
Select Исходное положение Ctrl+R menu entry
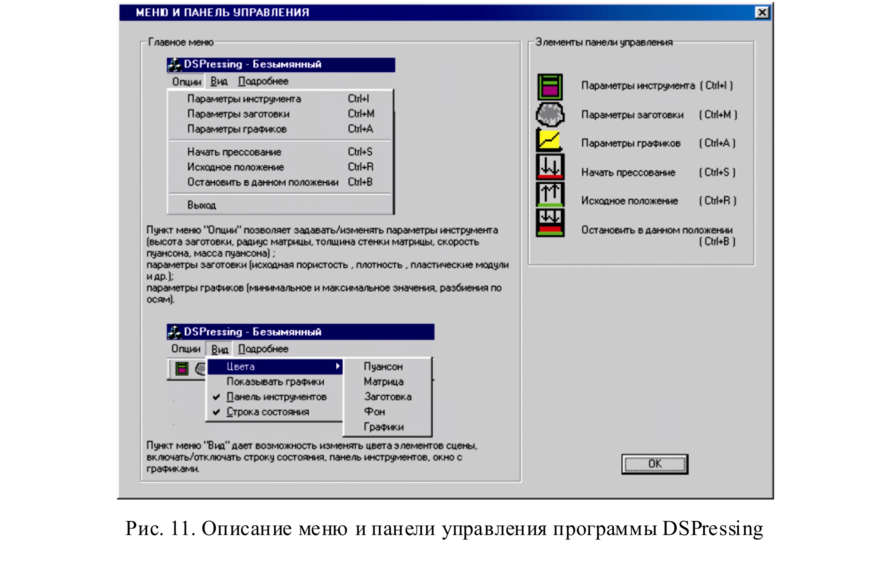coord(280,167)
